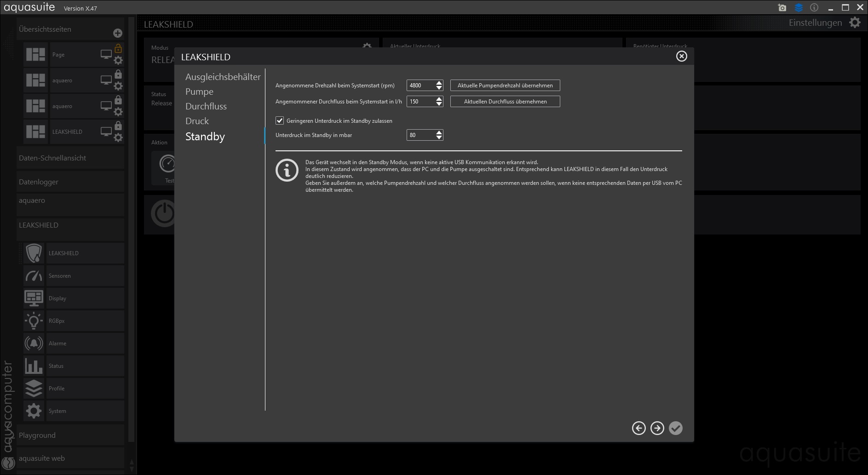Click the blue layers icon in title bar
This screenshot has height=475, width=868.
tap(799, 8)
